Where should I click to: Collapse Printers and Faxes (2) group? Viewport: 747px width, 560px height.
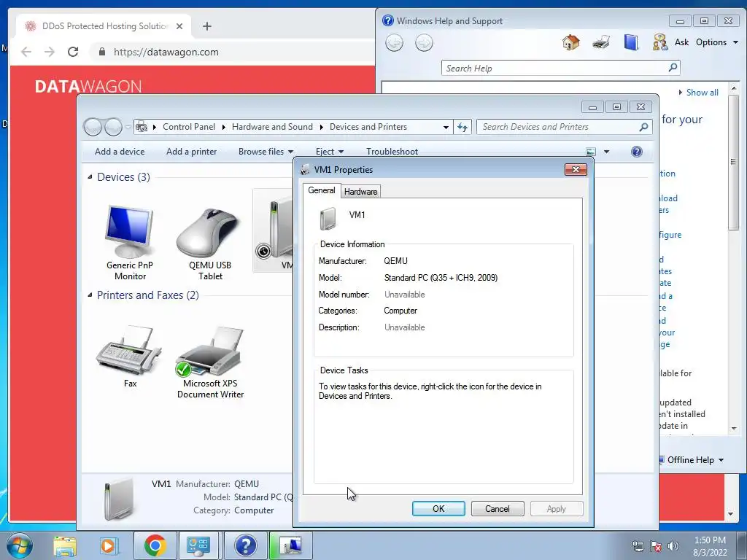(90, 295)
